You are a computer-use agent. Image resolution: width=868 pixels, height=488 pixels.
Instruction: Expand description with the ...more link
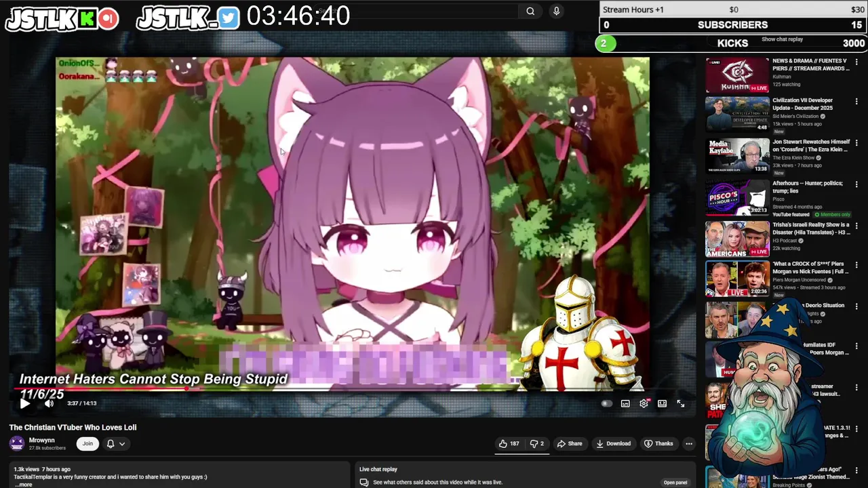[x=23, y=485]
